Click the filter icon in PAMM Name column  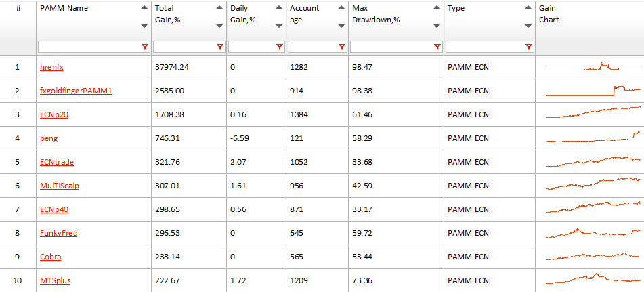click(x=144, y=47)
